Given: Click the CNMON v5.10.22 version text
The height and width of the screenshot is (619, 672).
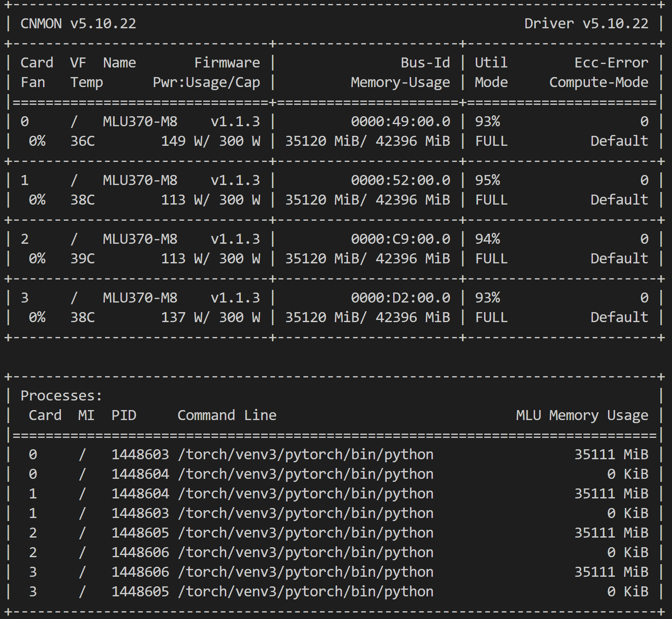Looking at the screenshot, I should [x=78, y=24].
